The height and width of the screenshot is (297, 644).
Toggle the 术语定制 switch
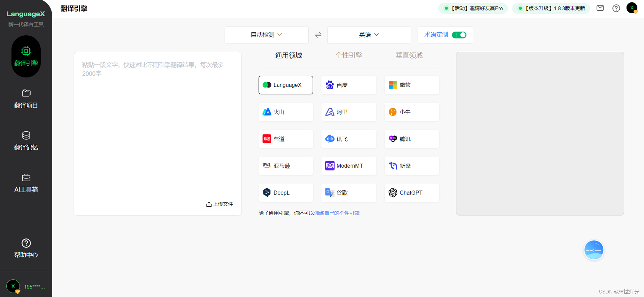(459, 35)
